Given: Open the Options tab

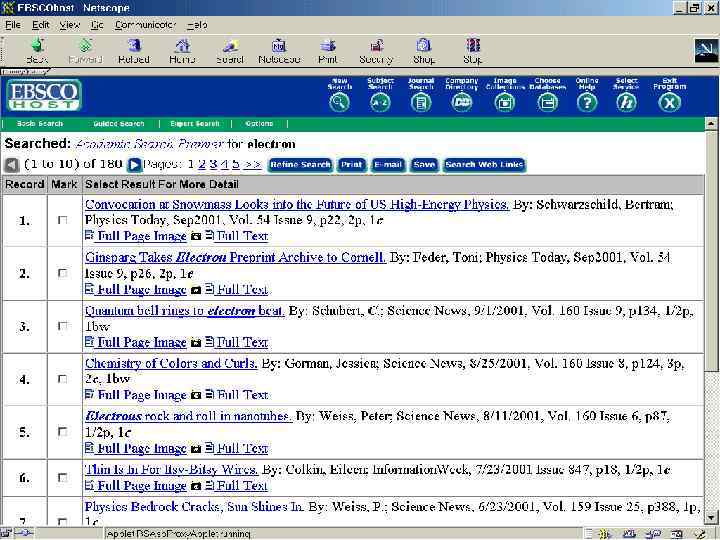Looking at the screenshot, I should 259,124.
